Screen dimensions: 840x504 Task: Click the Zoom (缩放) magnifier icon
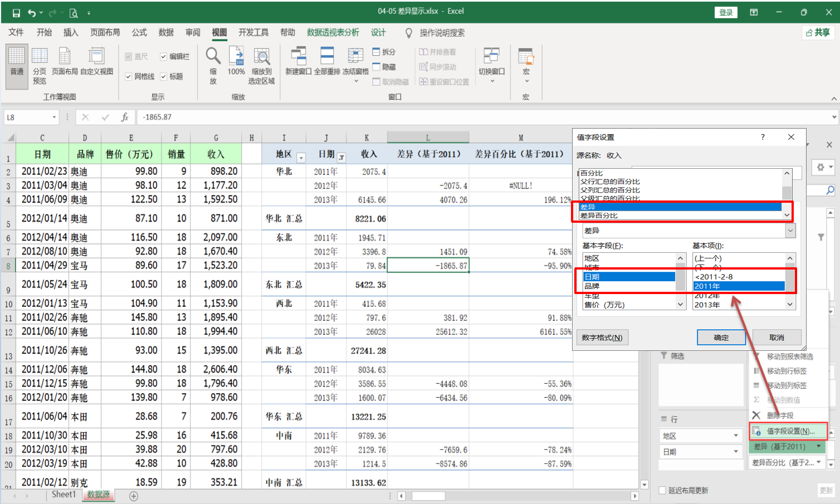point(213,66)
